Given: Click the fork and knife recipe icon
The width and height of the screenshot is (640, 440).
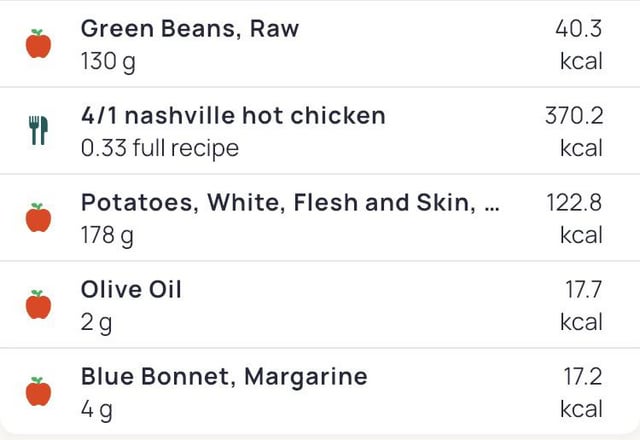Looking at the screenshot, I should click(x=38, y=131).
